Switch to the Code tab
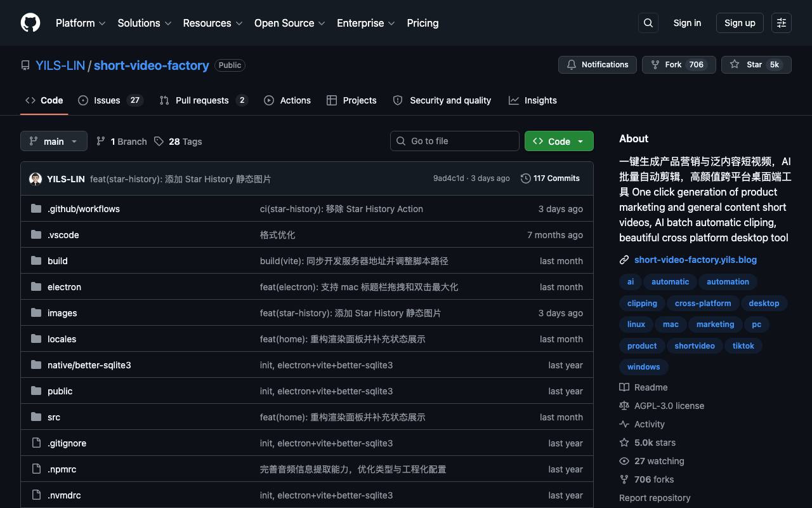 44,100
